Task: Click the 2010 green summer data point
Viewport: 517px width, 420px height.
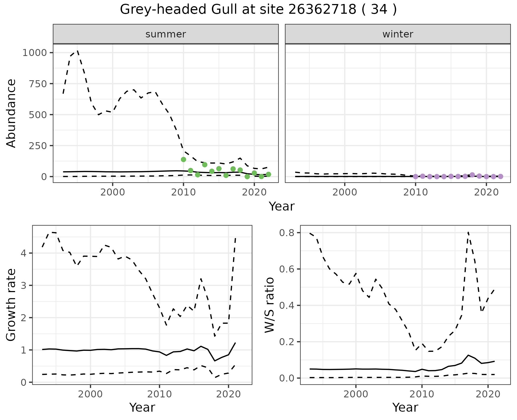Action: point(183,159)
